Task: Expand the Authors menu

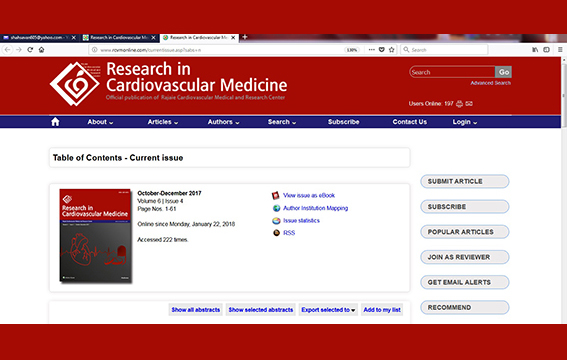Action: tap(223, 122)
